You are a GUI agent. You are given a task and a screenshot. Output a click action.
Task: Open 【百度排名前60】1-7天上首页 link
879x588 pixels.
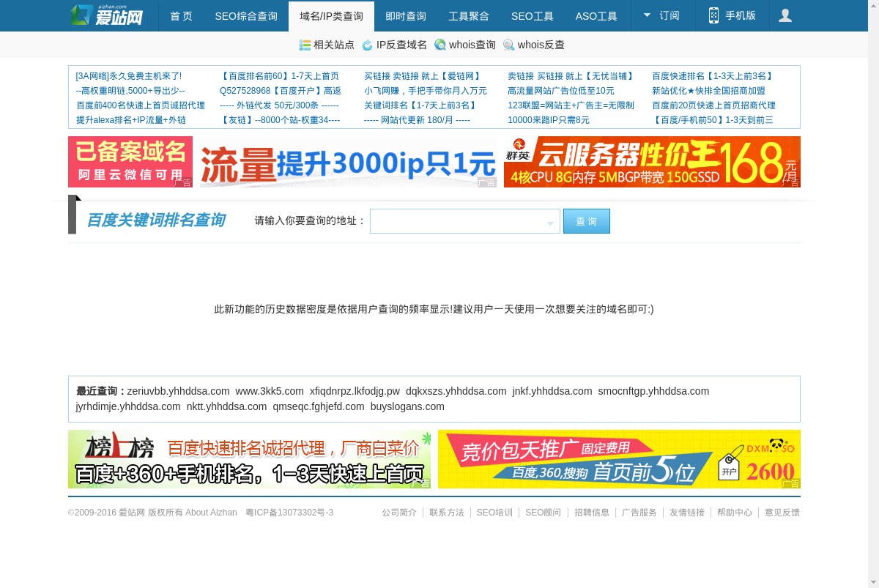click(x=280, y=76)
